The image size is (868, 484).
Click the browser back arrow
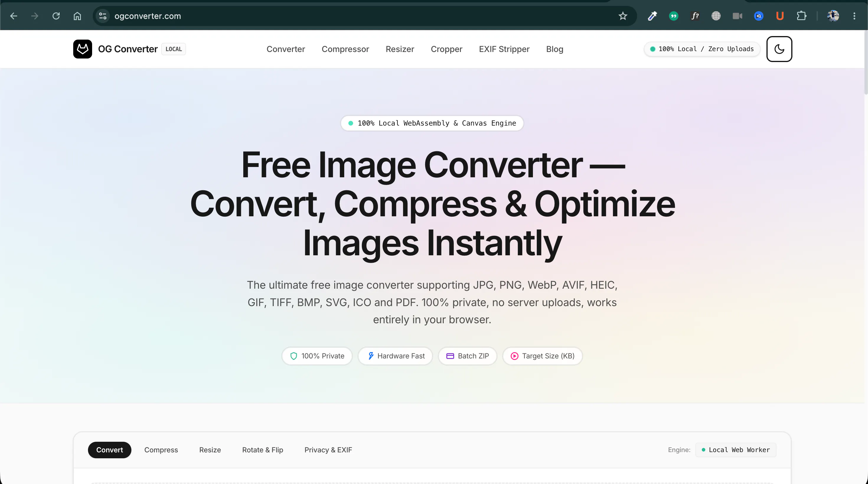(14, 16)
